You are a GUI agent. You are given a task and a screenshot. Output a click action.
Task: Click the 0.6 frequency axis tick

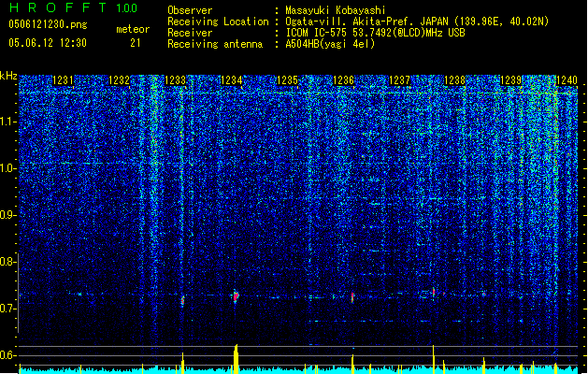[8, 355]
